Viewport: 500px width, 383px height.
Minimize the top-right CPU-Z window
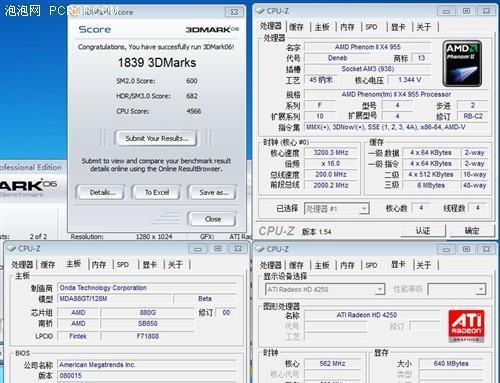[x=447, y=11]
